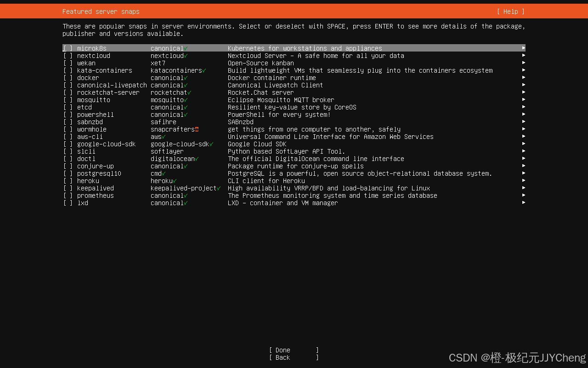
Task: Click verified checkmark next to aws publisher
Action: click(164, 137)
